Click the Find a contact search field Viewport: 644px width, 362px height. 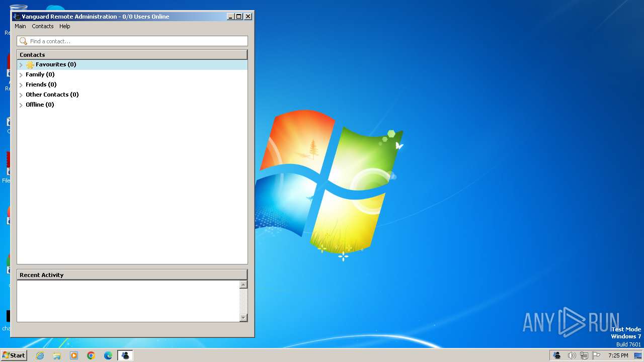132,41
